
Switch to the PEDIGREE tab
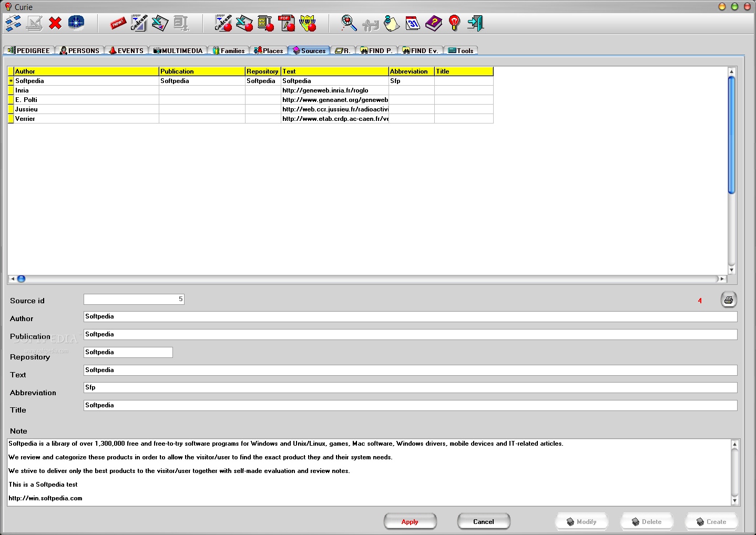click(x=29, y=50)
